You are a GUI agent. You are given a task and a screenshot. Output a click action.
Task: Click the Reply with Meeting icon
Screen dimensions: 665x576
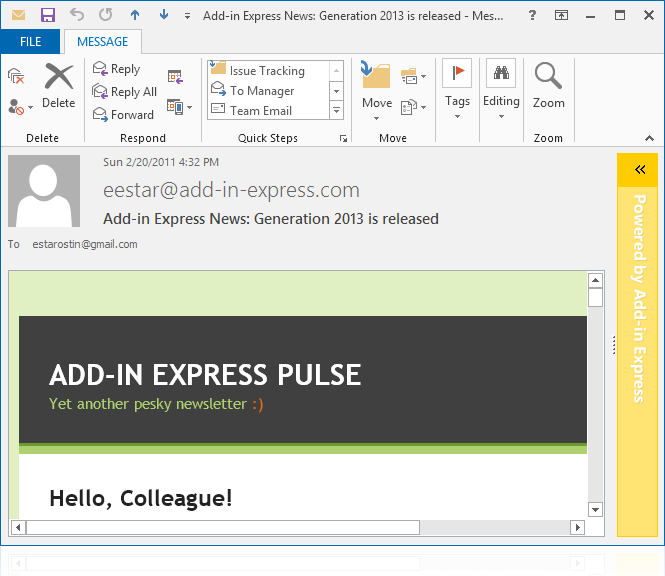[x=175, y=77]
